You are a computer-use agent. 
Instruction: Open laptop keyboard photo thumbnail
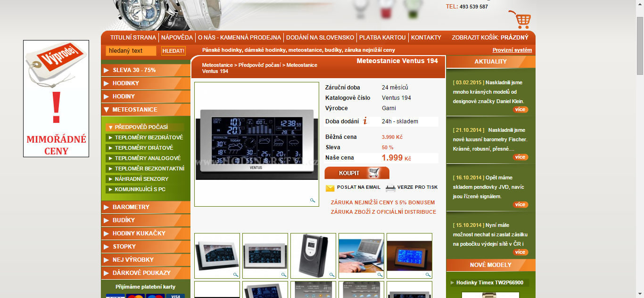(x=361, y=256)
